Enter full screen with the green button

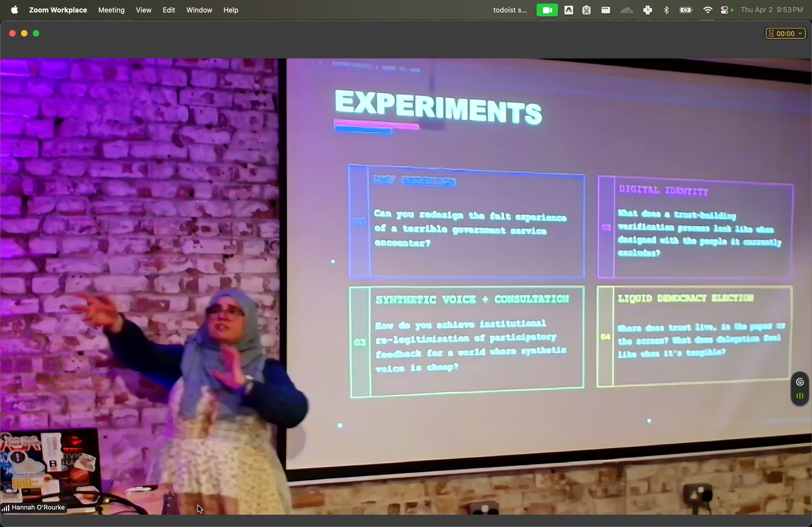click(x=37, y=34)
